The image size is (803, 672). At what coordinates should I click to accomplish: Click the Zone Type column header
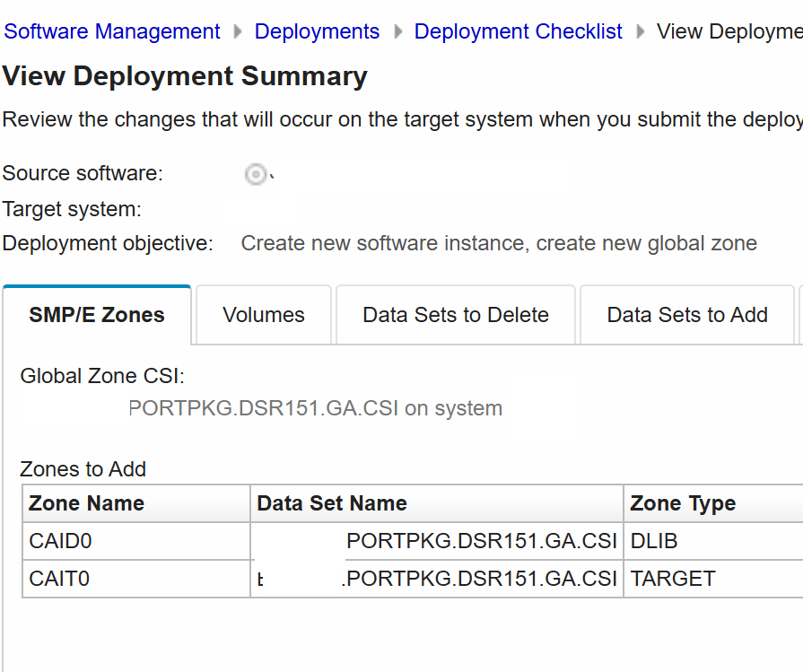point(683,503)
